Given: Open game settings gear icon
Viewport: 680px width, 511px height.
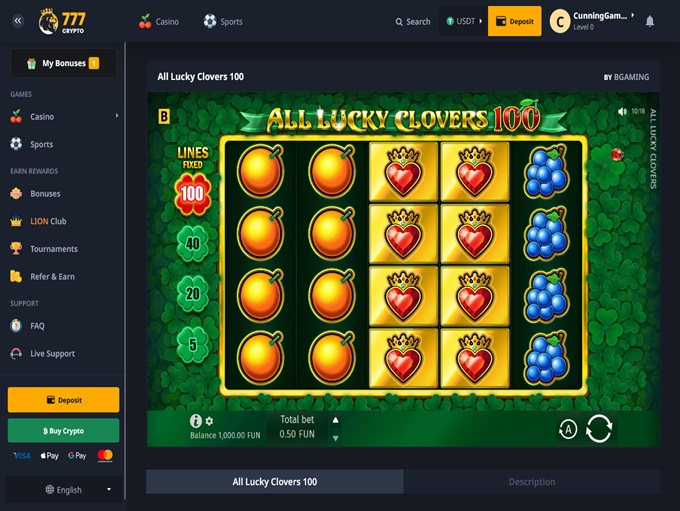Looking at the screenshot, I should [209, 421].
